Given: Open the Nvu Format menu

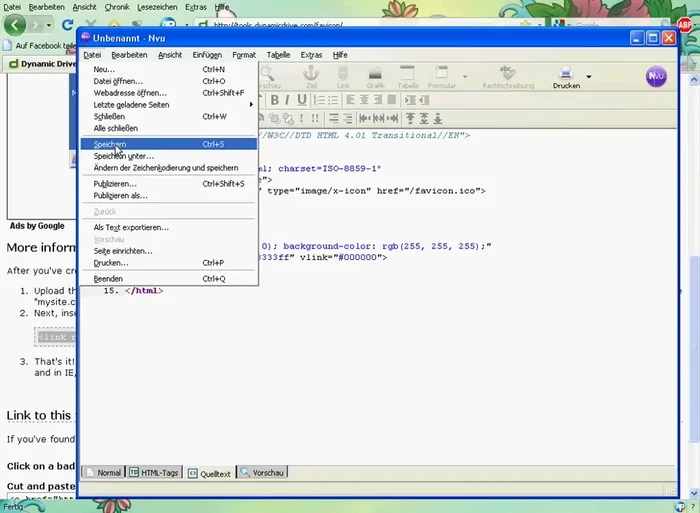Looking at the screenshot, I should coord(244,55).
